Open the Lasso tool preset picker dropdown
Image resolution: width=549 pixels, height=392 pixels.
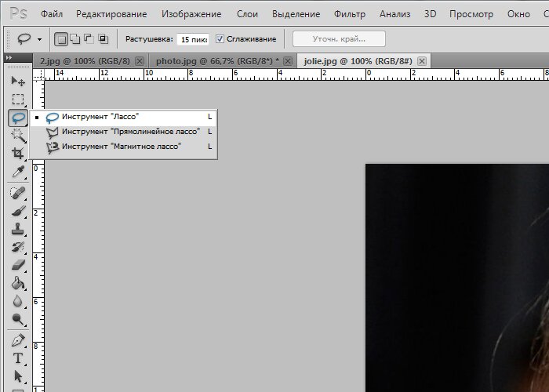tap(39, 39)
